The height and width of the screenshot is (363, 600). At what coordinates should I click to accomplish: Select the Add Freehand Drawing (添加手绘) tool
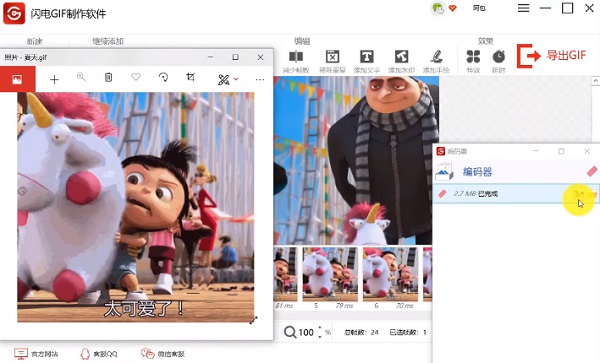pyautogui.click(x=436, y=62)
